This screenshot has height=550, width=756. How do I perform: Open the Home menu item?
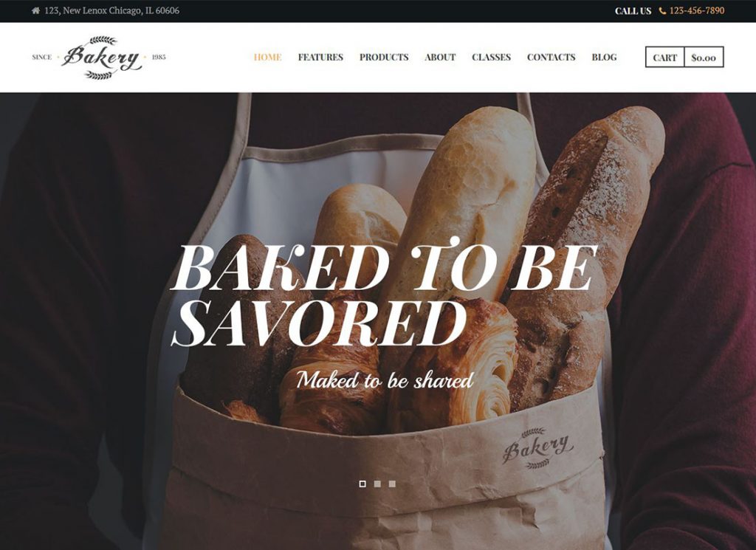click(267, 58)
